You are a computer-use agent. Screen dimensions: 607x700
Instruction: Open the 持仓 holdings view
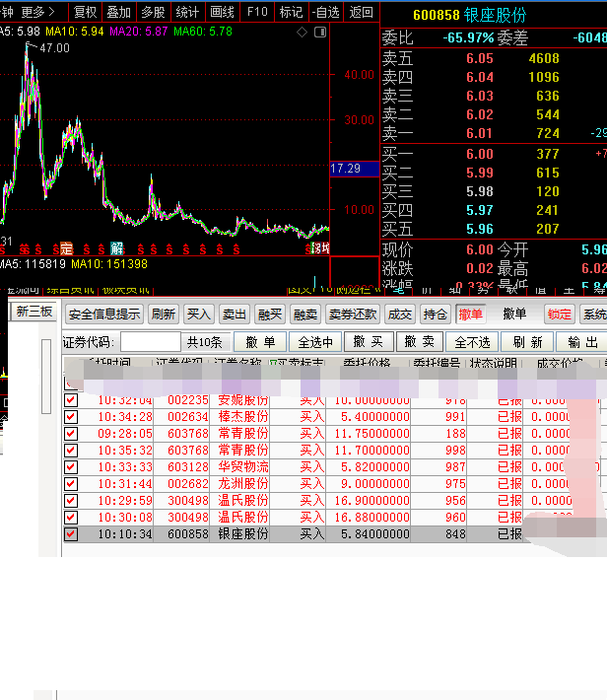436,315
